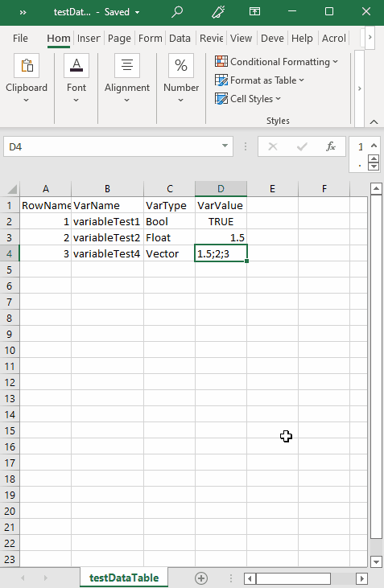Click the Insert Function fx icon
The width and height of the screenshot is (384, 588).
pyautogui.click(x=331, y=146)
